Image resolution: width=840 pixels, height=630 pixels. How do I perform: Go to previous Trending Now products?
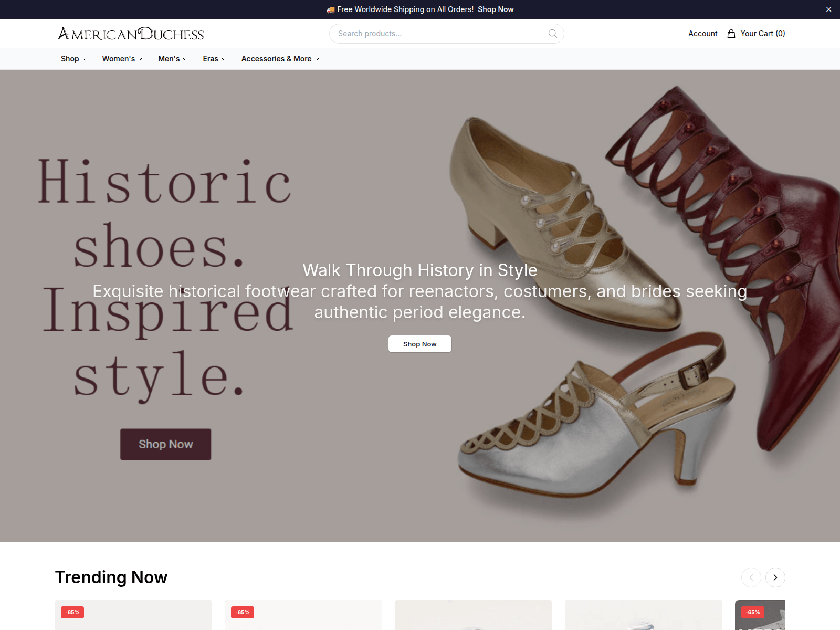pyautogui.click(x=751, y=577)
